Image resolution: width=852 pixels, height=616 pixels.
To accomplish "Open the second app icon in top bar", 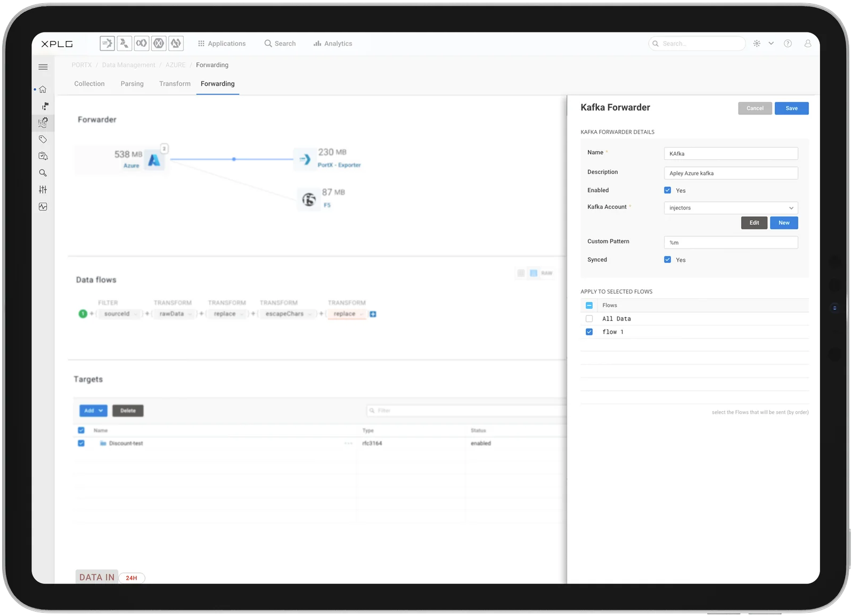I will 124,43.
